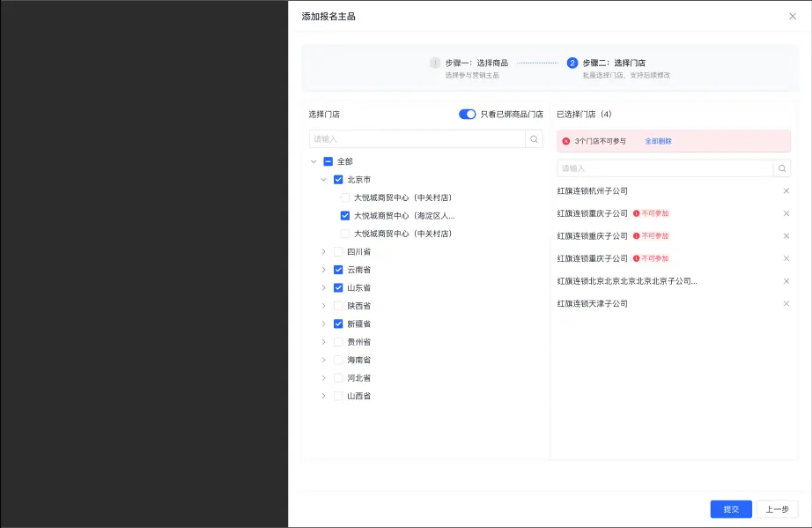Uncheck the 山东省 checkbox

click(338, 287)
